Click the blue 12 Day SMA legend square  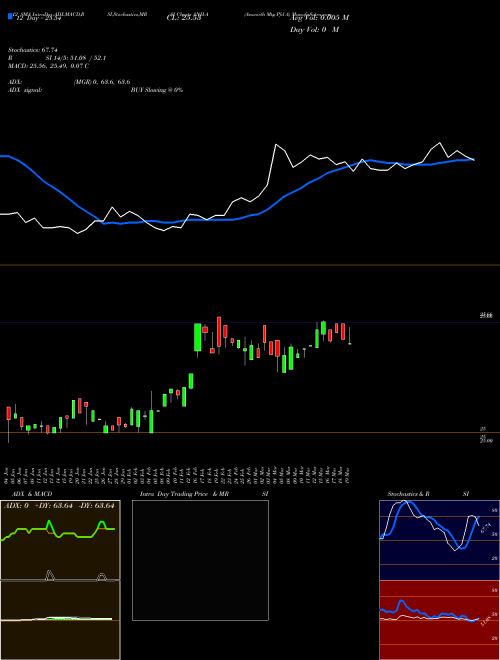(10, 16)
